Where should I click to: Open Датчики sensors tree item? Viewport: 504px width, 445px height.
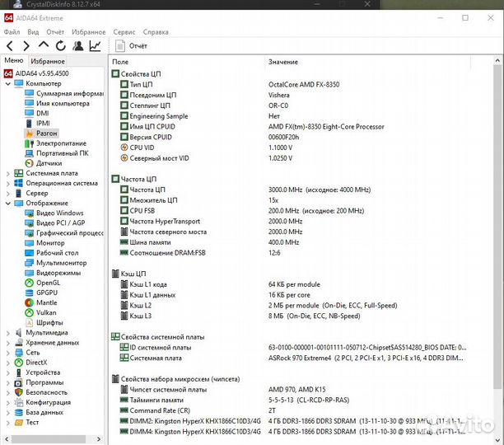tap(44, 163)
